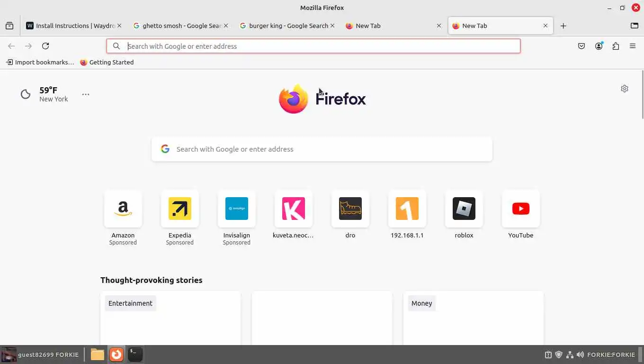
Task: Click the magnifier icon in address bar
Action: pos(116,46)
